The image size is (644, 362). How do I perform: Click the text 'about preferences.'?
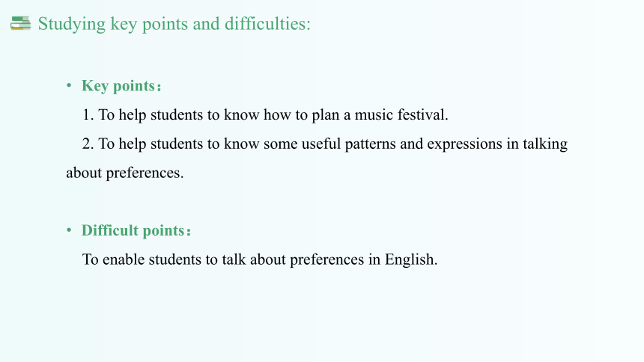pos(125,173)
